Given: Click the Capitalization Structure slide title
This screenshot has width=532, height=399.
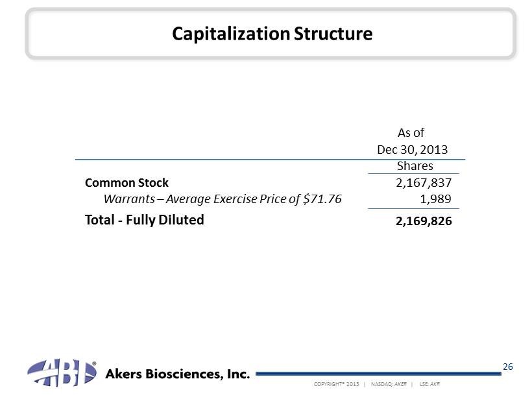Looking at the screenshot, I should click(x=272, y=34).
